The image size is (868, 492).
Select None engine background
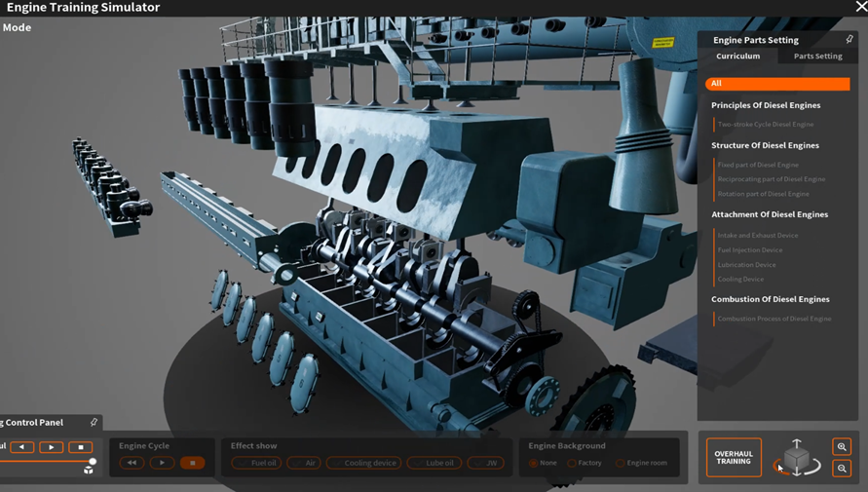[x=543, y=463]
